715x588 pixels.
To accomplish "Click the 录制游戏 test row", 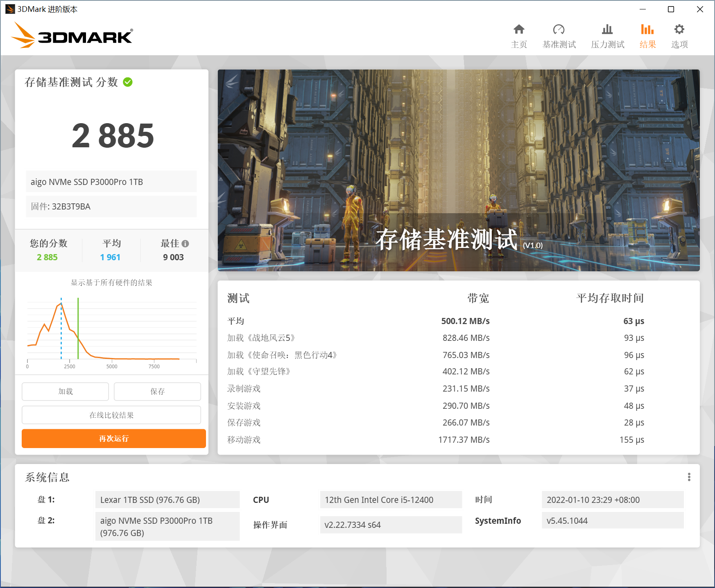I will point(436,389).
